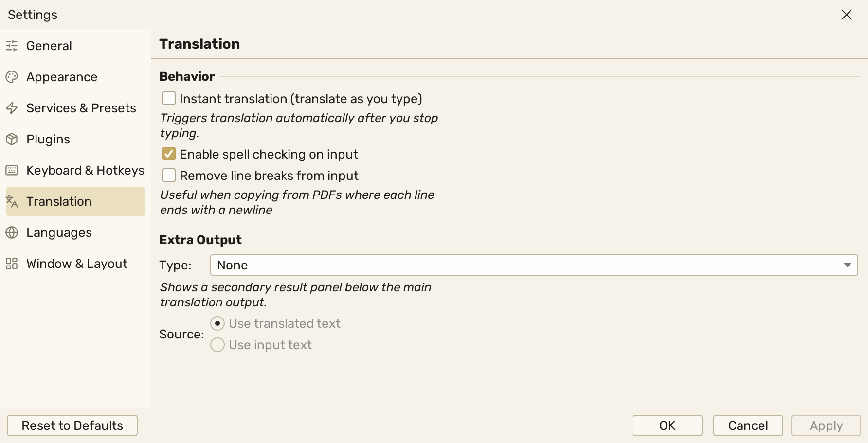Viewport: 868px width, 443px height.
Task: Click the Plugins cube icon
Action: [x=12, y=139]
